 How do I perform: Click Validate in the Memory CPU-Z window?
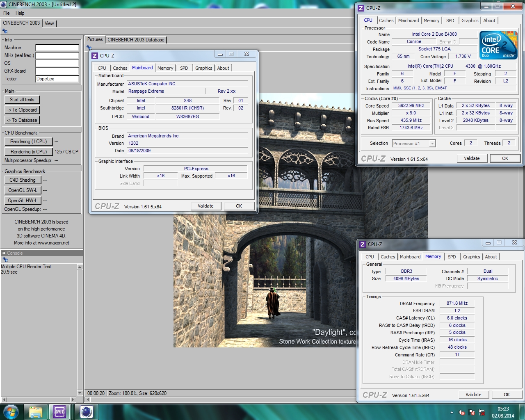[x=473, y=395]
